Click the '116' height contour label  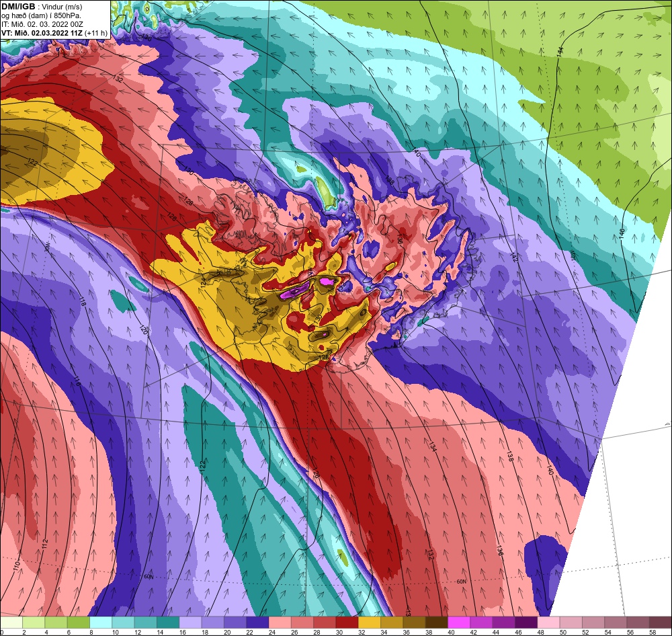[x=77, y=381]
